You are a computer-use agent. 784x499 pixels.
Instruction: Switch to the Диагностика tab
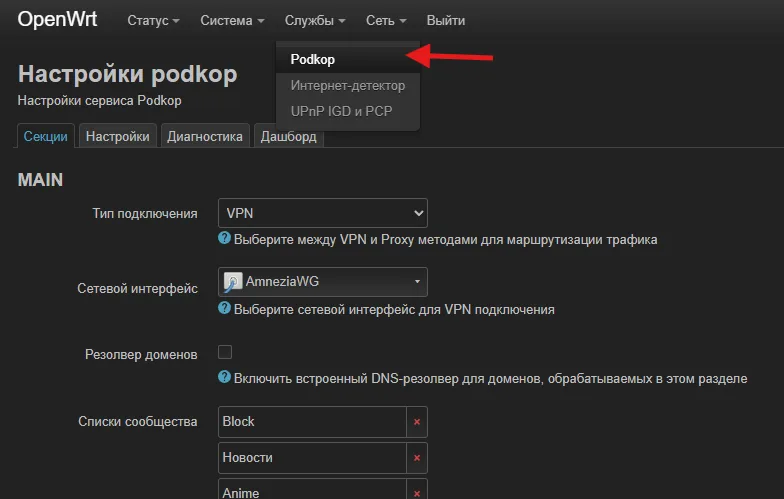[204, 136]
